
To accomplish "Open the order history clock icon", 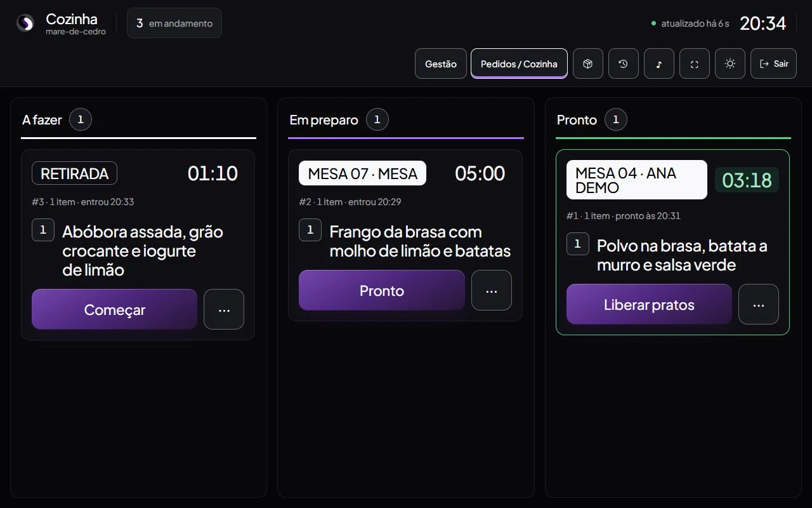I will pos(624,63).
